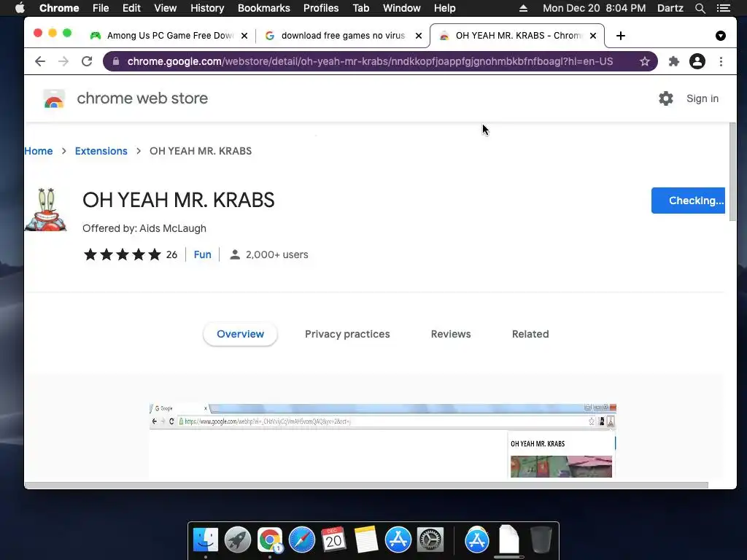Open Safari from the Dock
The image size is (747, 560).
(301, 540)
